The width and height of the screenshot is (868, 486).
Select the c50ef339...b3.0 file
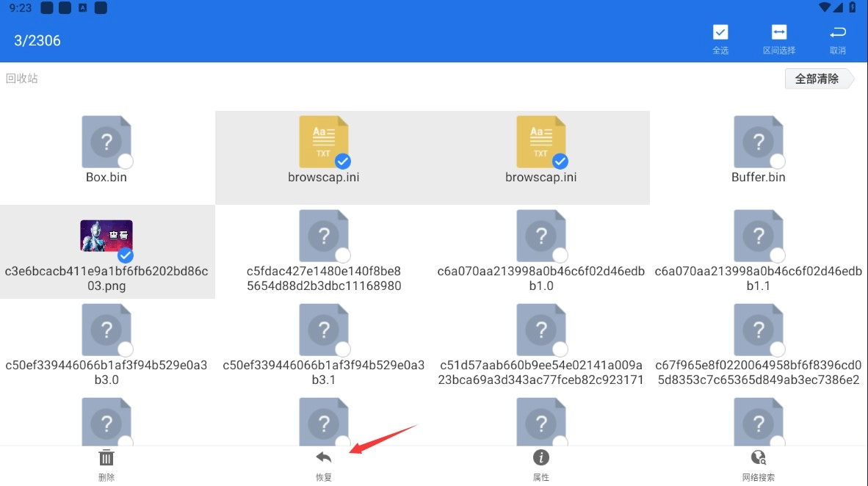coord(106,330)
